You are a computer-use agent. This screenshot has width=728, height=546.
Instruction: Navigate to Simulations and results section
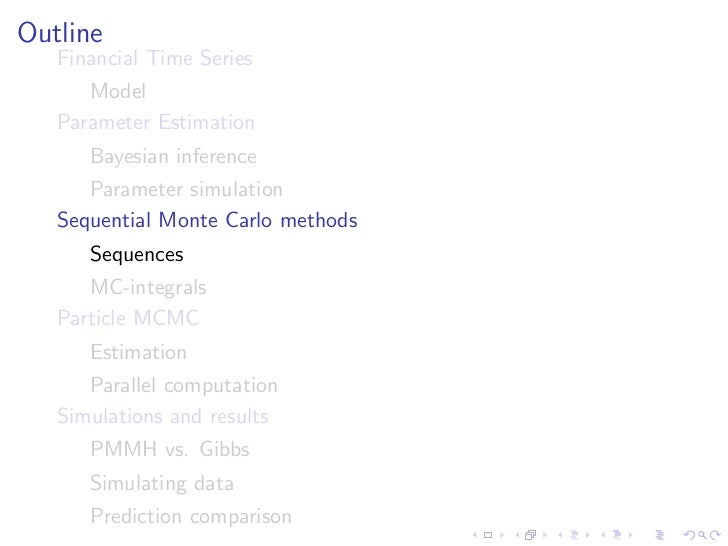point(163,416)
